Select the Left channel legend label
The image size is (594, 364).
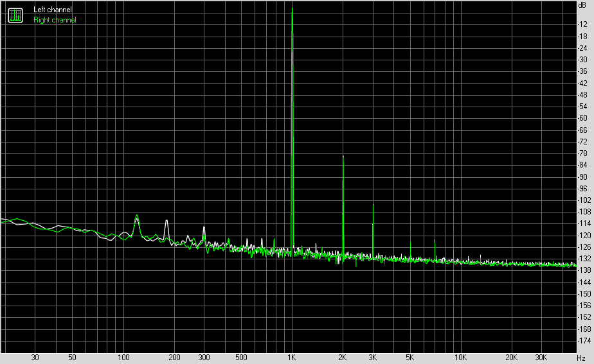click(52, 10)
